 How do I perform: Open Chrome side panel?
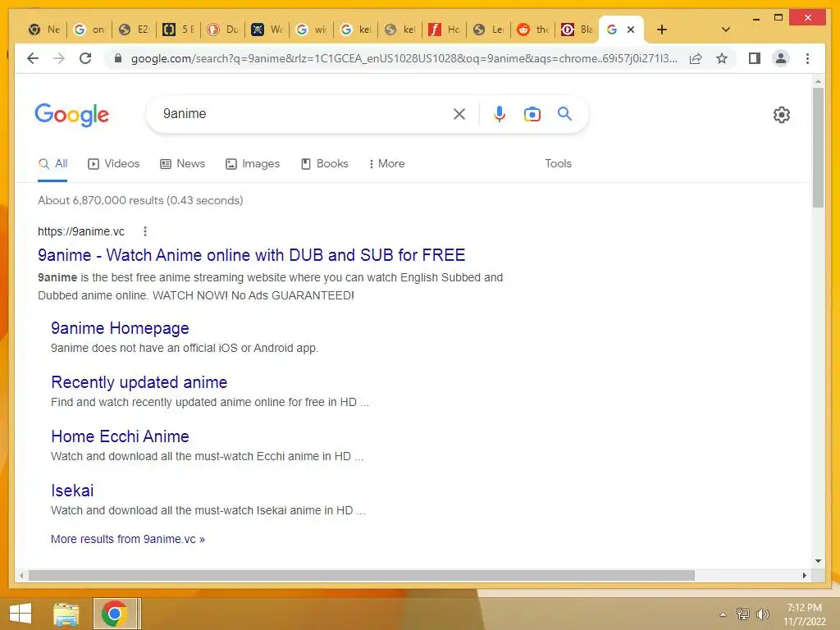click(755, 58)
